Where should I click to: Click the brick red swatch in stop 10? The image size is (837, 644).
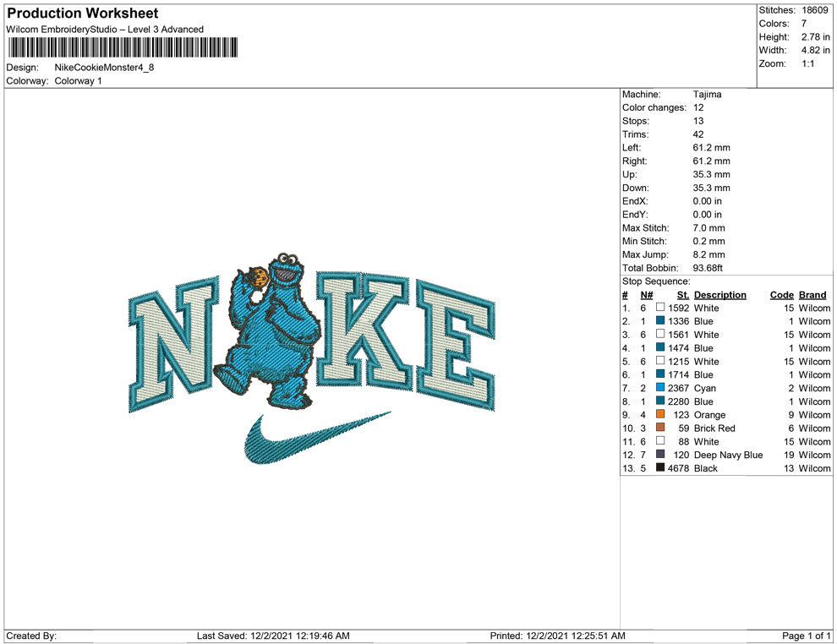(660, 428)
